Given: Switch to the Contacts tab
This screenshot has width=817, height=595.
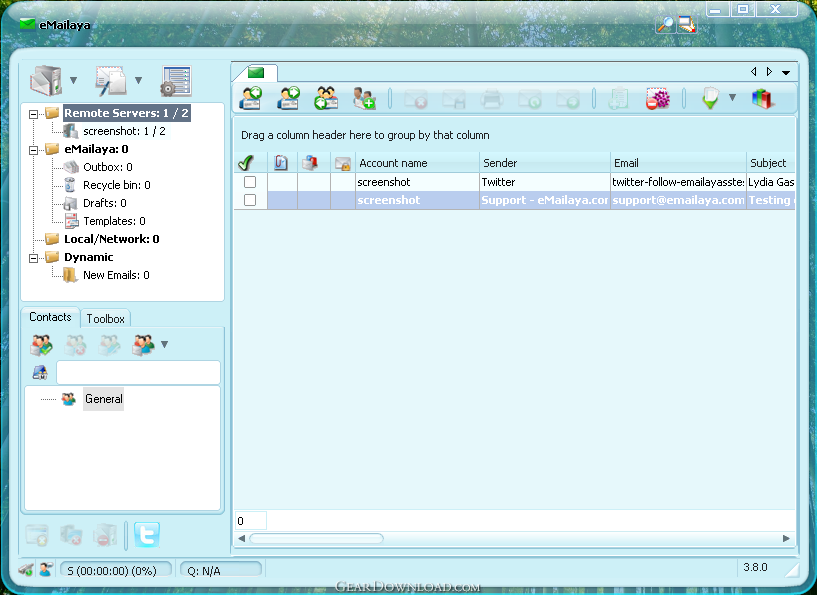Looking at the screenshot, I should tap(50, 317).
